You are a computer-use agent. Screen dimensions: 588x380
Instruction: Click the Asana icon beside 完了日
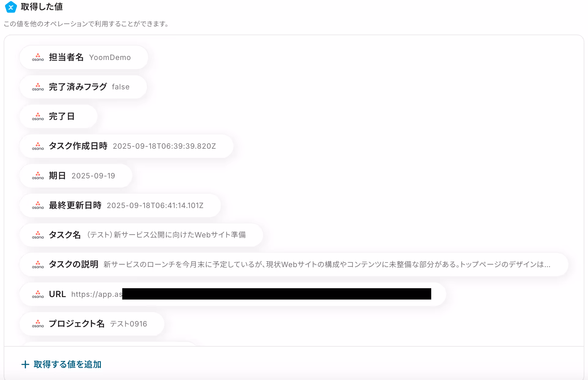tap(38, 117)
